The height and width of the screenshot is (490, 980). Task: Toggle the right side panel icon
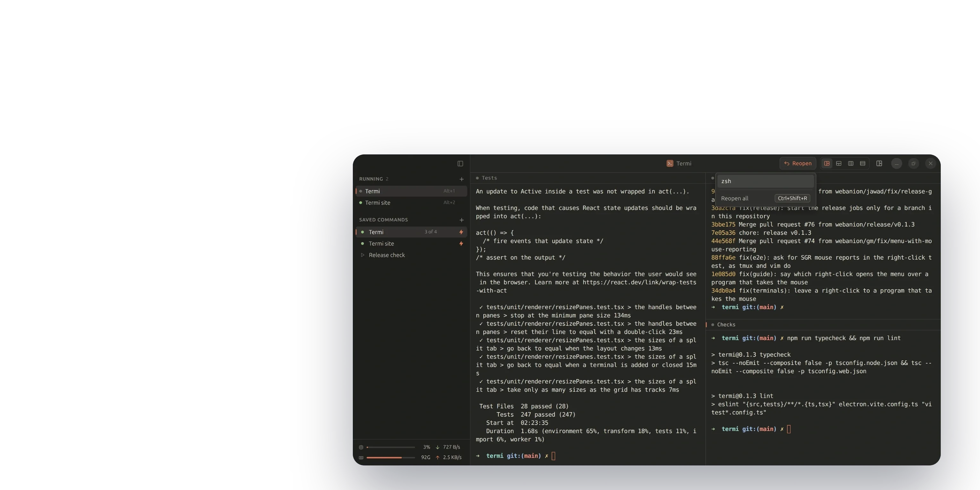click(879, 164)
